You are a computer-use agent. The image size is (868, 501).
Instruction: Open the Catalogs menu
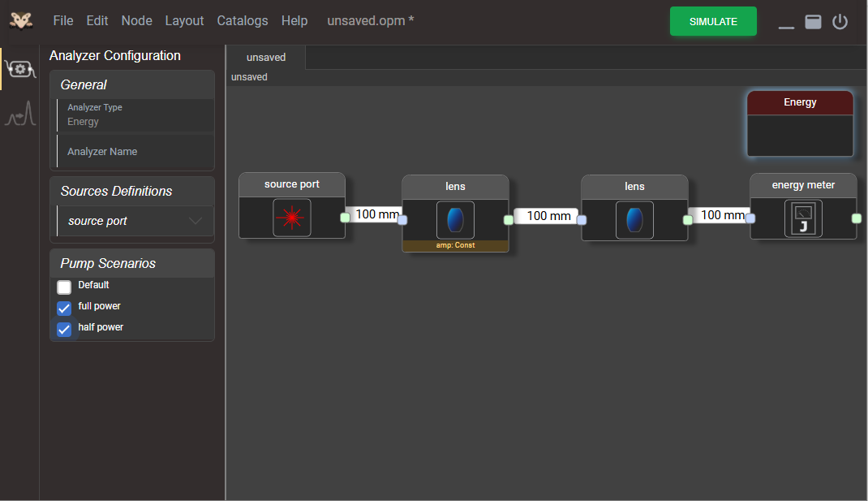(x=243, y=20)
